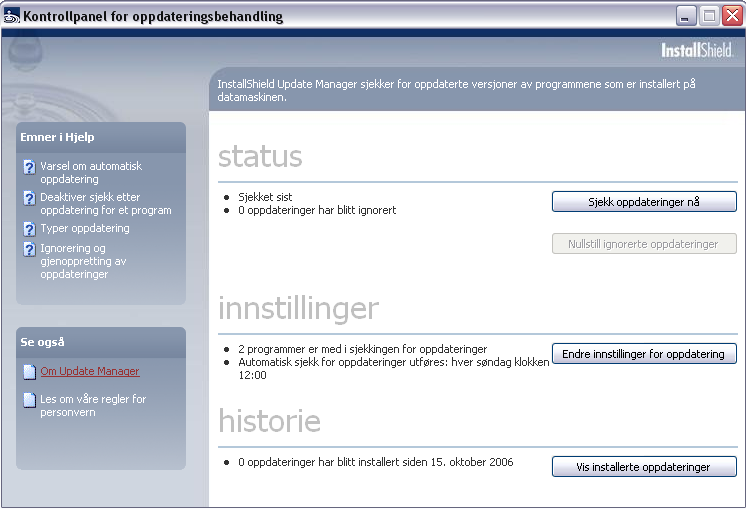This screenshot has width=746, height=509.
Task: Click the 'Se også' panel header
Action: (101, 343)
